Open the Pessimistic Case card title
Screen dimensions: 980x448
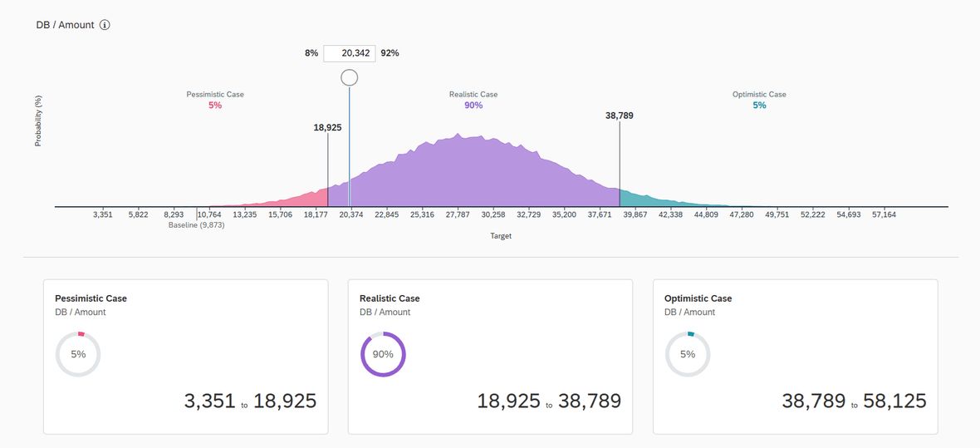(91, 298)
